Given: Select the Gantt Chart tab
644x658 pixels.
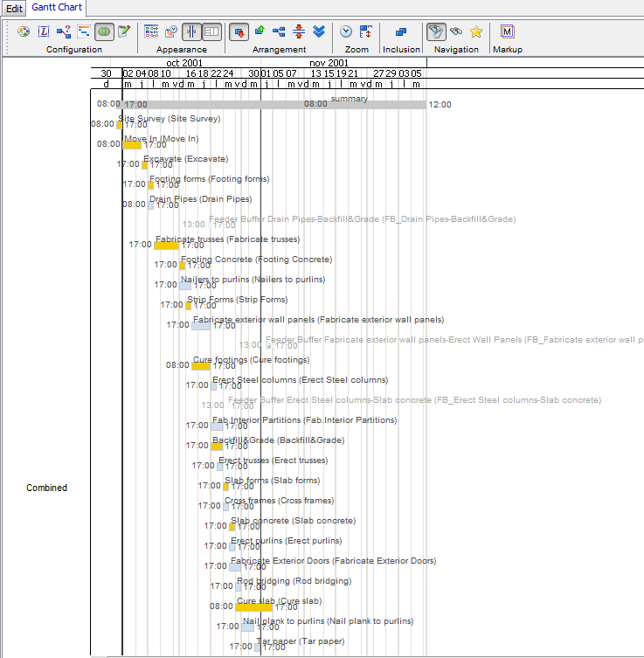Looking at the screenshot, I should point(56,8).
